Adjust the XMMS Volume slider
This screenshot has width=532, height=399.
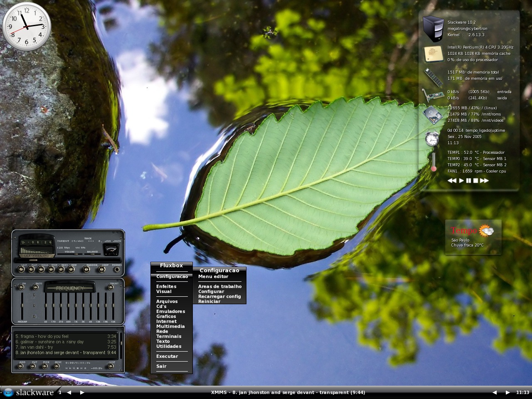pyautogui.click(x=70, y=254)
